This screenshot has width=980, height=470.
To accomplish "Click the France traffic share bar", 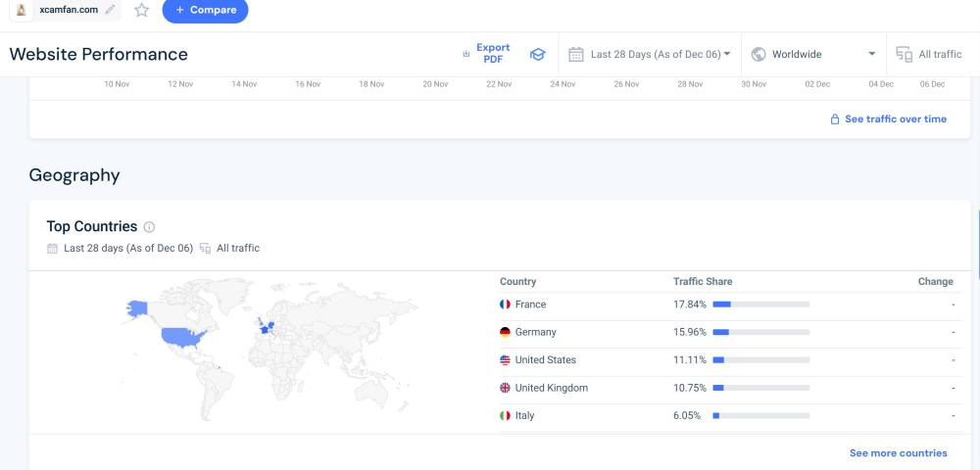I will click(x=760, y=305).
